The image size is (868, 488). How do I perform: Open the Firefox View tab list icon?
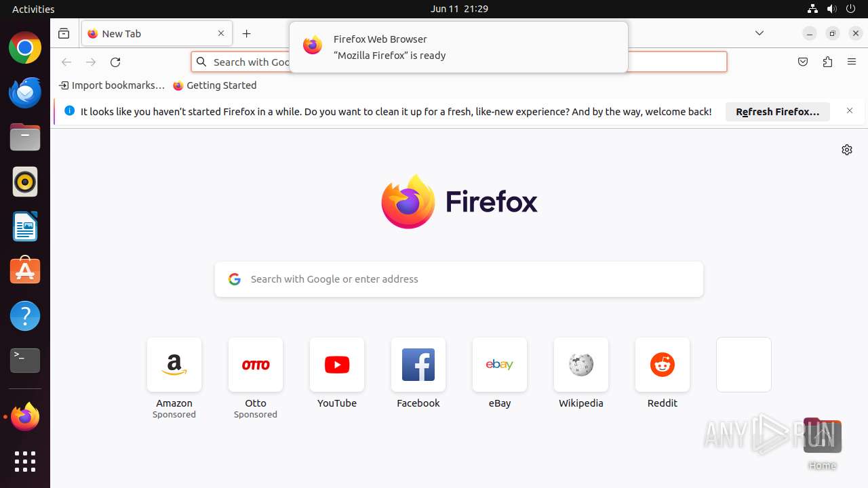(x=64, y=33)
